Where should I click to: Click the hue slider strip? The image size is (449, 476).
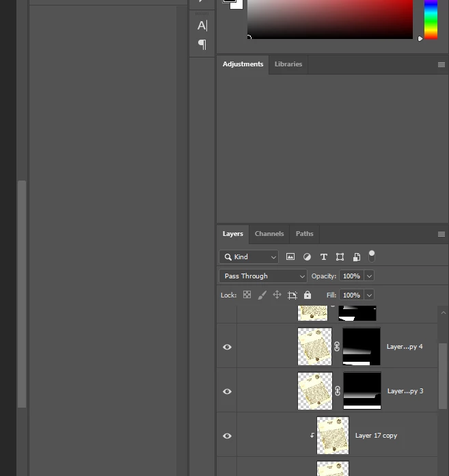tap(431, 19)
